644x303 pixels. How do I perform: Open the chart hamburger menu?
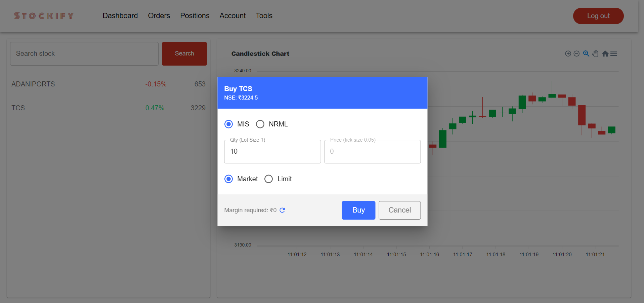tap(614, 53)
